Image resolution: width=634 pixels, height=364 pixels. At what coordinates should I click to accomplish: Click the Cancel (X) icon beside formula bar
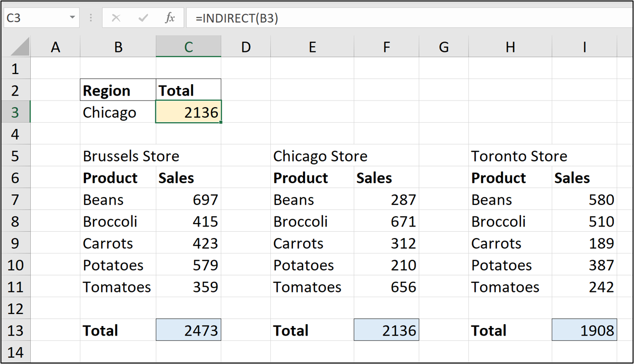click(x=115, y=17)
